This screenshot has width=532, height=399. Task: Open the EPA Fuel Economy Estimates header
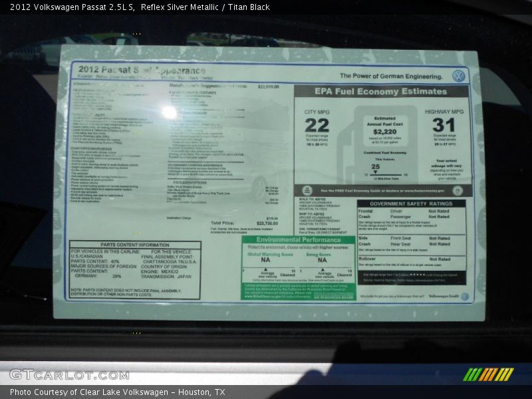pos(381,92)
